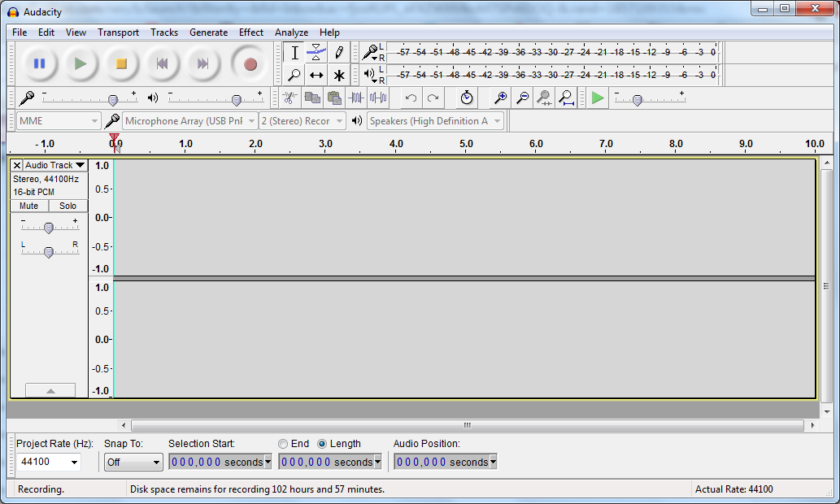840x504 pixels.
Task: Collapse the track using the arrow button
Action: (50, 390)
